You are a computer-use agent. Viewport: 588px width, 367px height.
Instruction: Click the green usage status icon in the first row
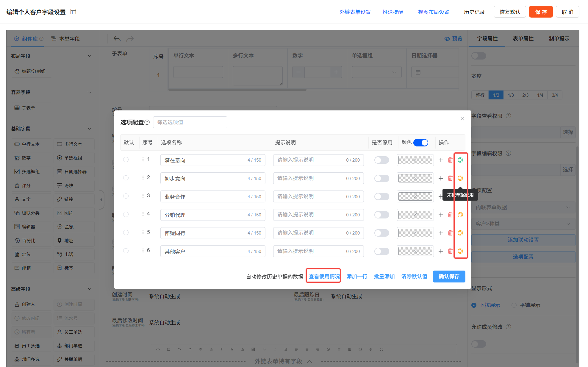point(460,160)
